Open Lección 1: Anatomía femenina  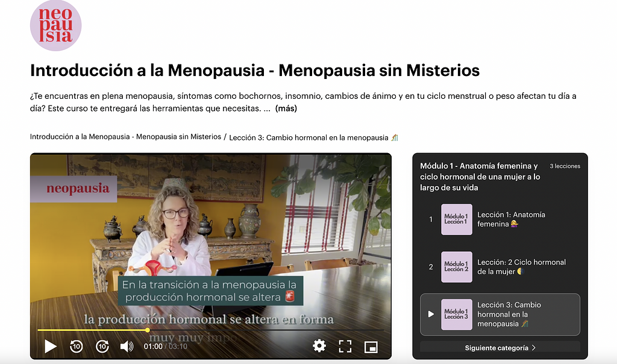click(511, 219)
